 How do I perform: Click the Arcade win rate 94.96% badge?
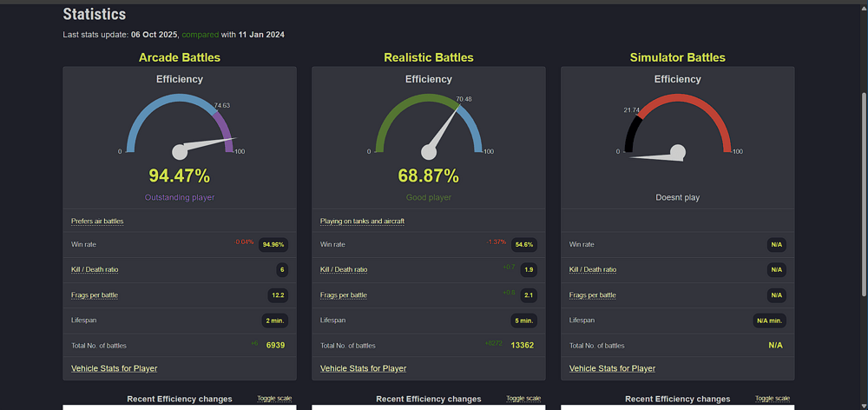(x=273, y=245)
